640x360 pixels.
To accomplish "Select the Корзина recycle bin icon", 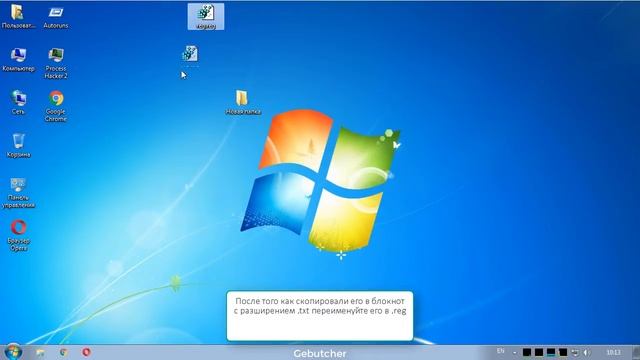I will pyautogui.click(x=18, y=145).
